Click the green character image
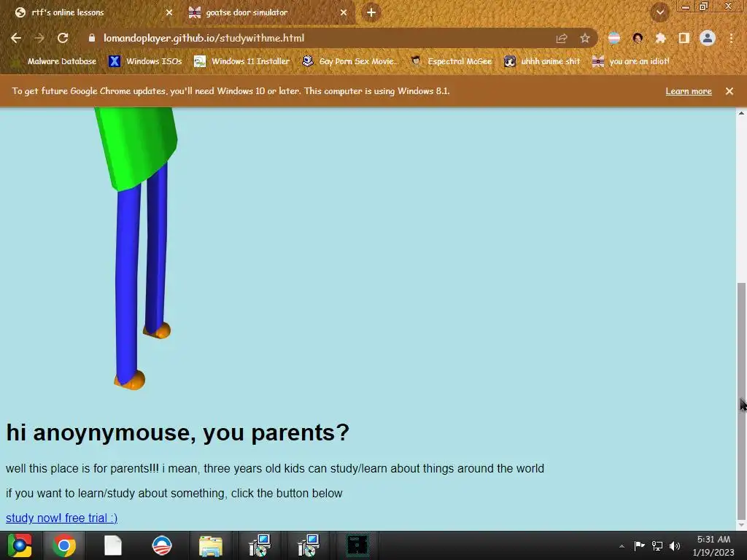The width and height of the screenshot is (747, 560). coord(136,248)
